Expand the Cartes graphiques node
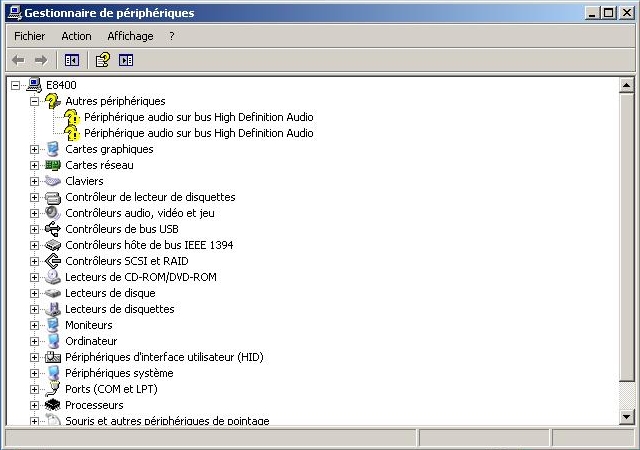 pos(34,149)
